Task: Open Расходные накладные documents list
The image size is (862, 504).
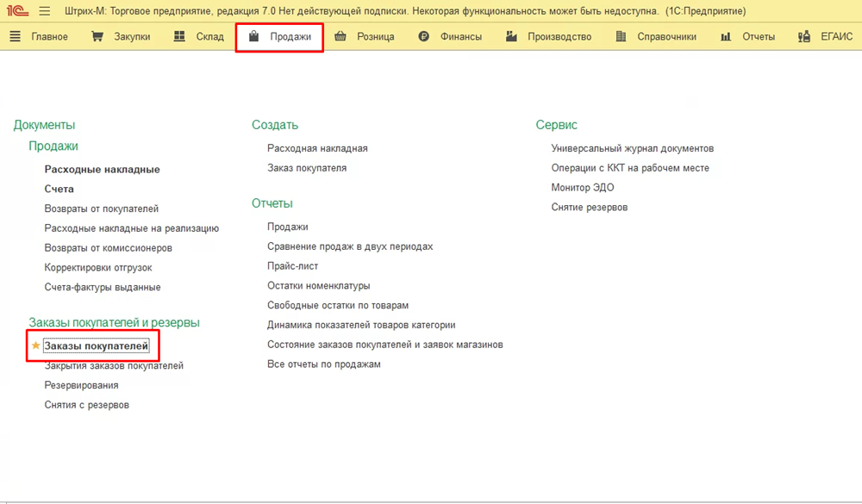Action: (x=102, y=170)
